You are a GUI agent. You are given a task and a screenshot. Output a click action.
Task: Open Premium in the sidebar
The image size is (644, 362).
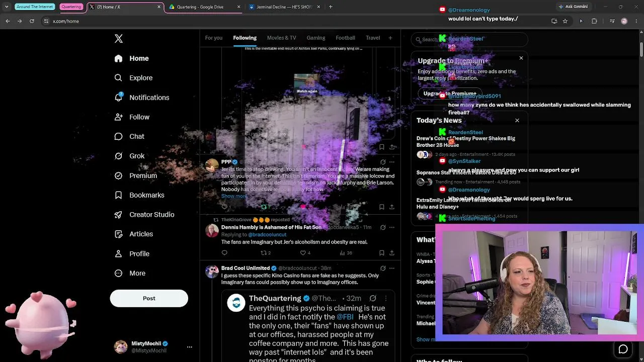click(x=135, y=175)
